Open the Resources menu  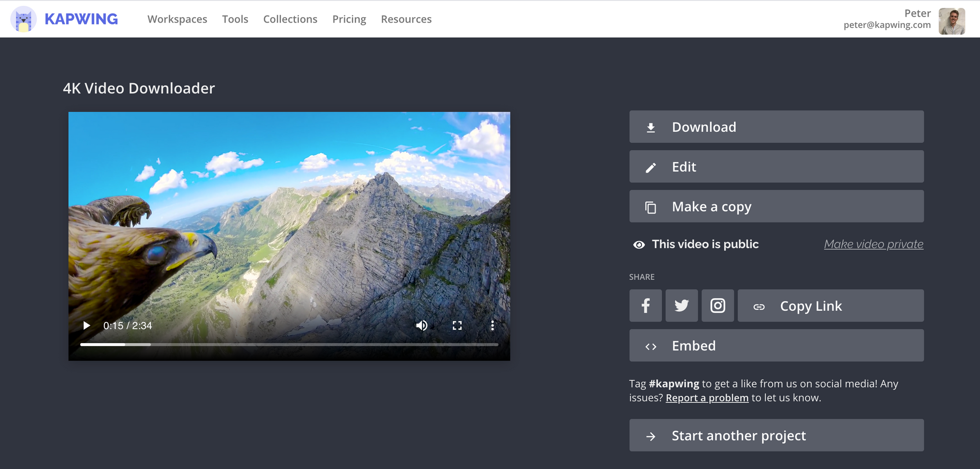[x=406, y=19]
